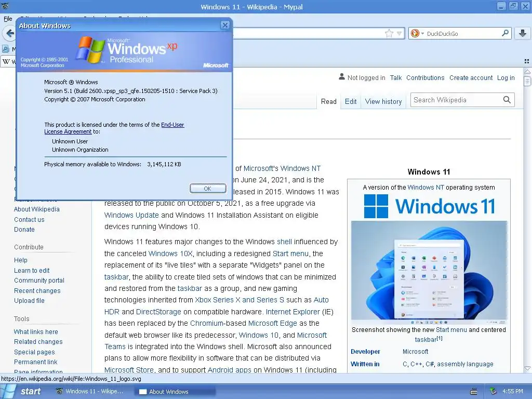Open the tab list grid icon

(527, 61)
